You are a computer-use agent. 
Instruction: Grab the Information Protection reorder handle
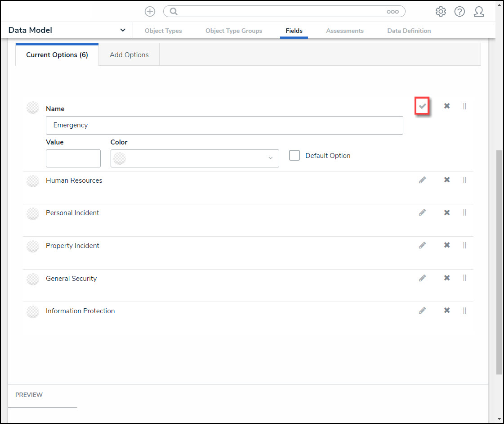click(464, 311)
